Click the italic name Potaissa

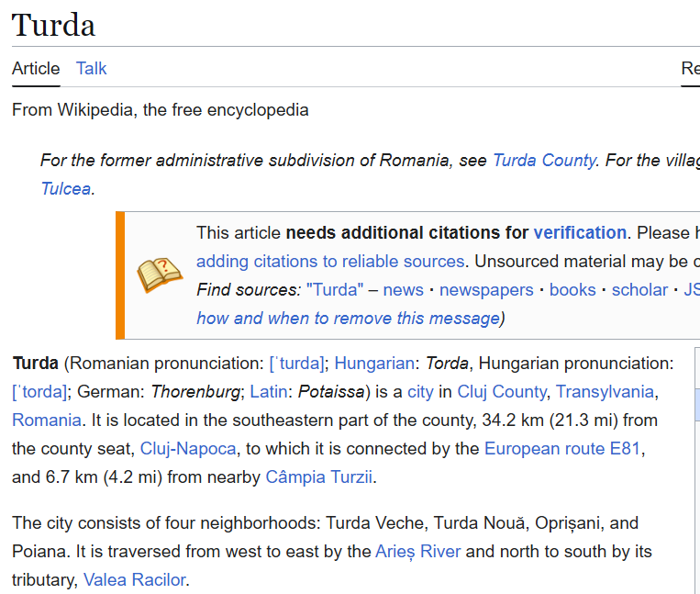[x=331, y=392]
